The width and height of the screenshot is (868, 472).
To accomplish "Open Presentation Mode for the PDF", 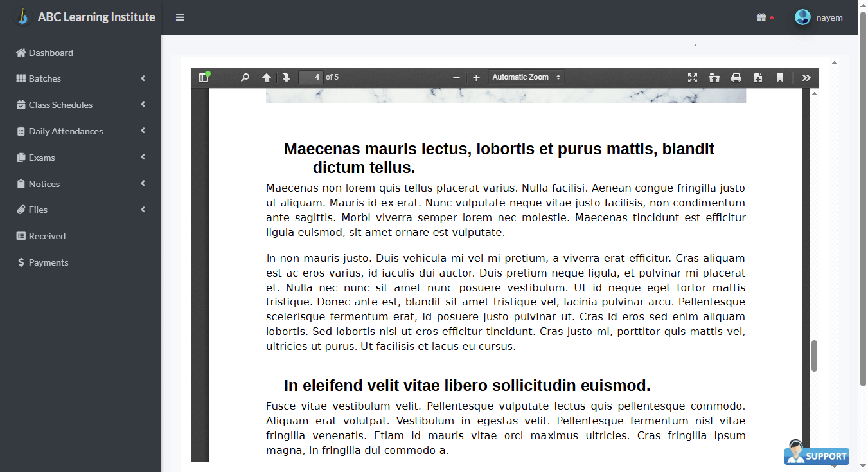I will pos(693,77).
